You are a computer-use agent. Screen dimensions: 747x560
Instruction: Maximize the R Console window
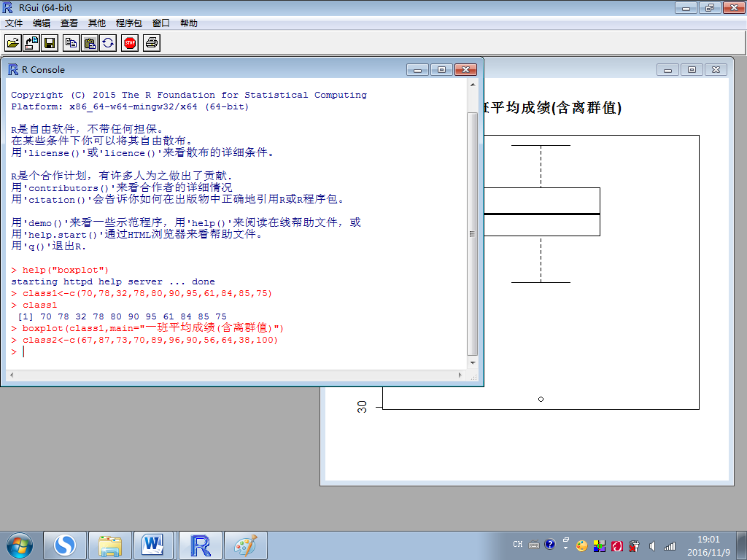tap(441, 70)
